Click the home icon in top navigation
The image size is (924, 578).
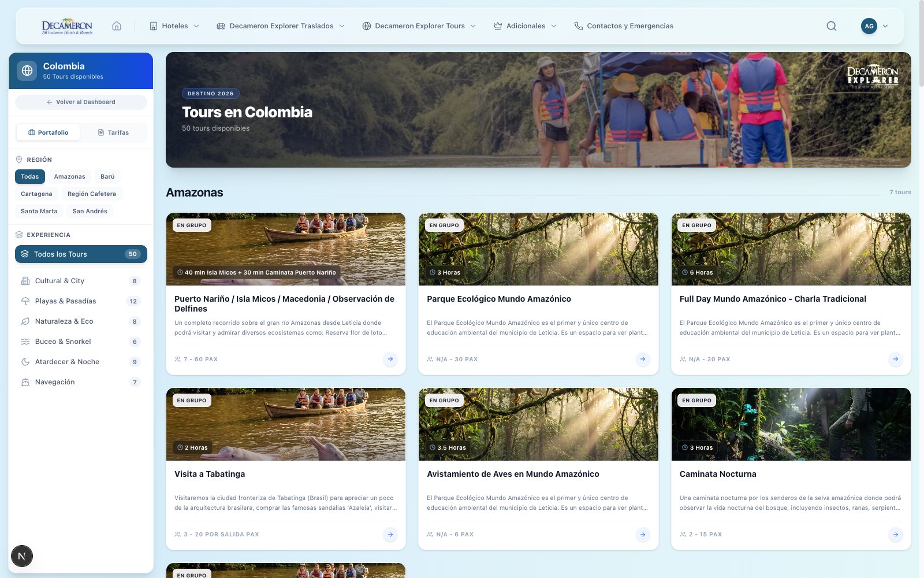117,26
